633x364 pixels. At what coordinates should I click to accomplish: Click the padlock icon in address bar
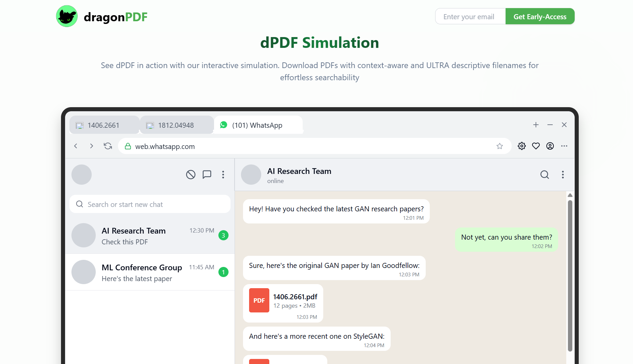coord(128,146)
